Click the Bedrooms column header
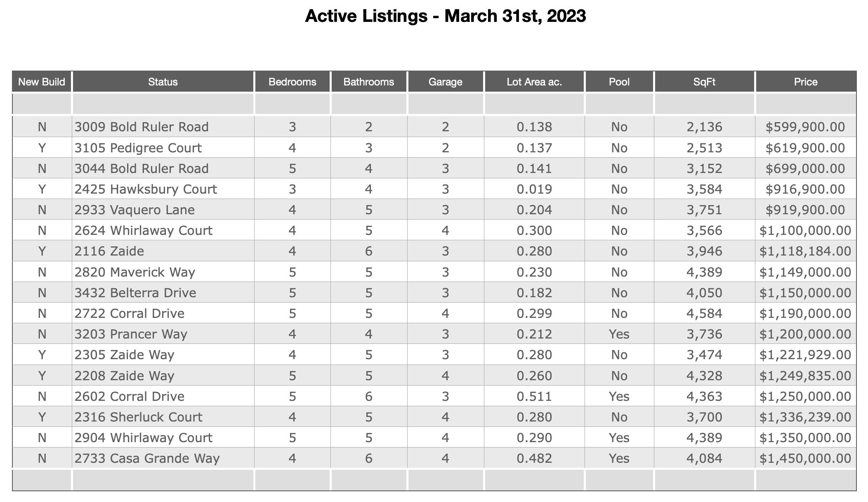This screenshot has height=502, width=868. click(x=292, y=81)
